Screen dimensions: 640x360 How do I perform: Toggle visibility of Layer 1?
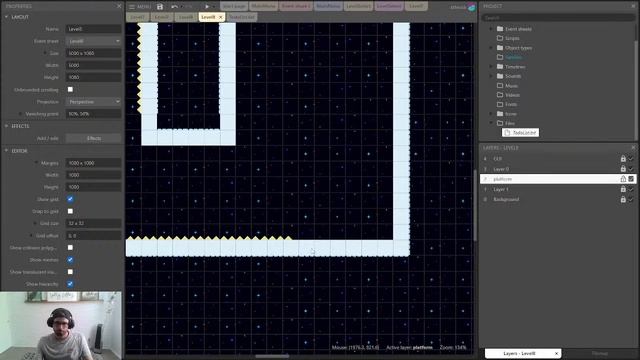(631, 189)
